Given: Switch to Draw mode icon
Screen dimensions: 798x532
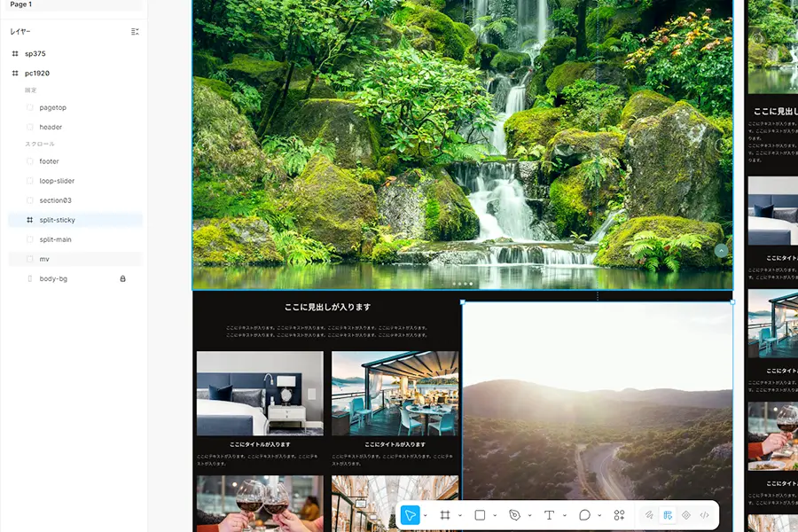Looking at the screenshot, I should (649, 515).
